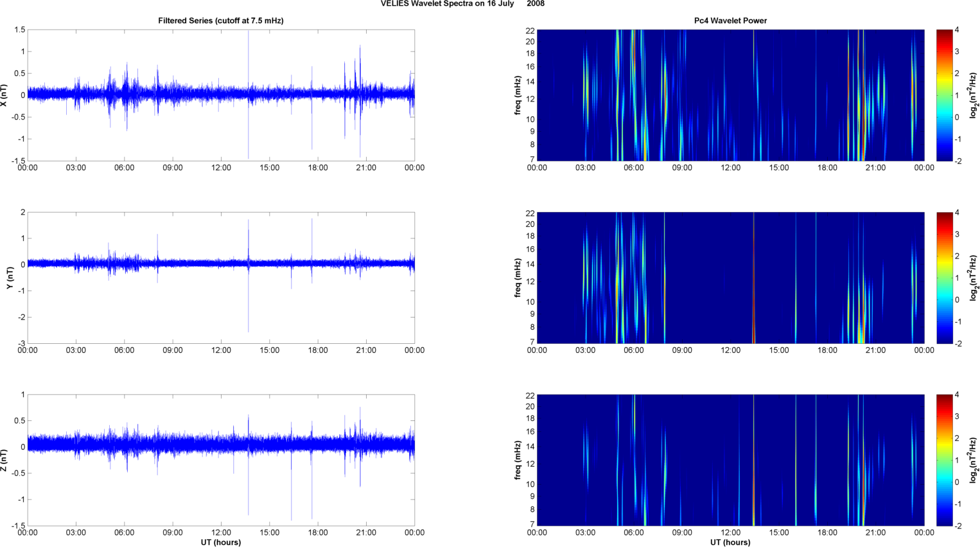Click the middle wavelet panel's colorbar
980x547 pixels.
(x=944, y=278)
